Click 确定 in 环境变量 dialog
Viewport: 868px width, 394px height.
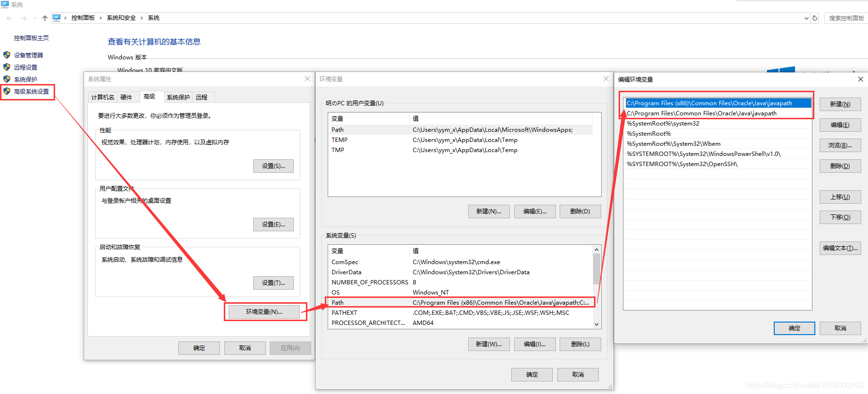(532, 375)
